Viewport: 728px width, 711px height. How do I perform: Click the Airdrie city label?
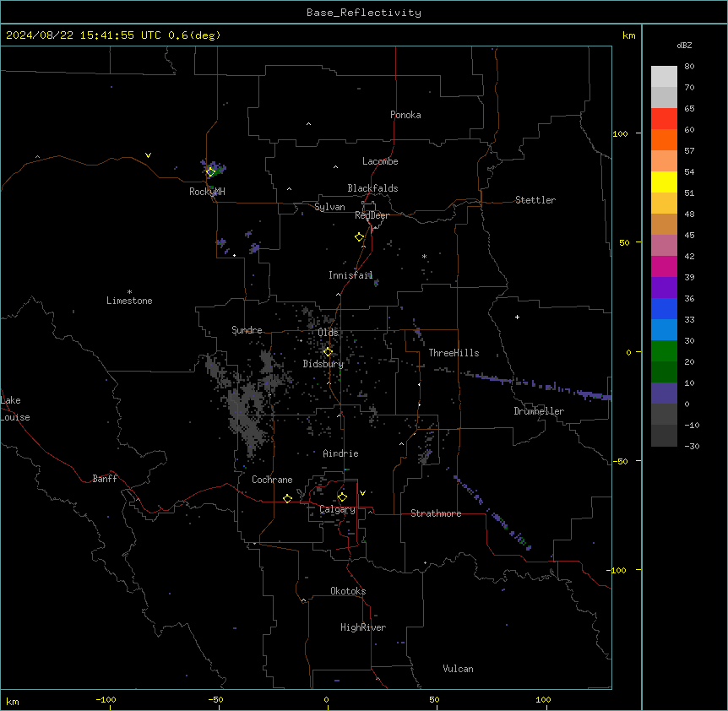click(340, 453)
